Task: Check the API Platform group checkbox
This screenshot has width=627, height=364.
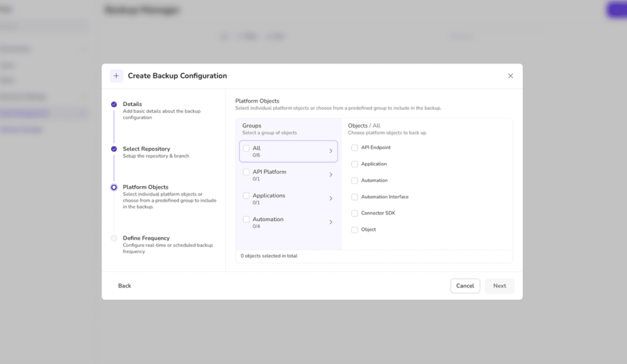Action: point(246,172)
